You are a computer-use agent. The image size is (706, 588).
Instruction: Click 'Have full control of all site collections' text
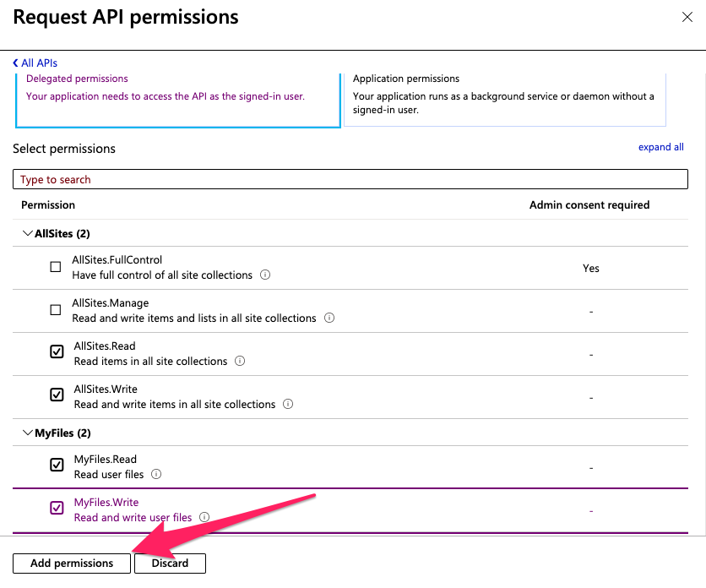(x=162, y=275)
